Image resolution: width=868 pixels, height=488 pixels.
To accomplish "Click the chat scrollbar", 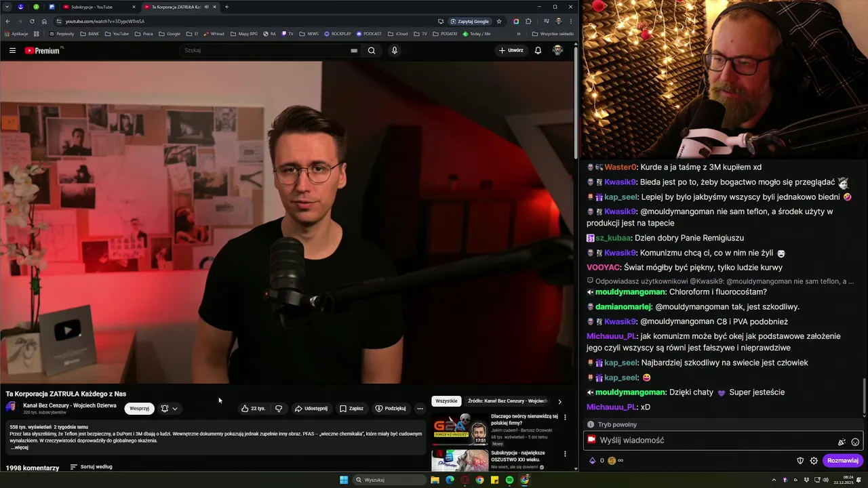I will click(x=865, y=396).
